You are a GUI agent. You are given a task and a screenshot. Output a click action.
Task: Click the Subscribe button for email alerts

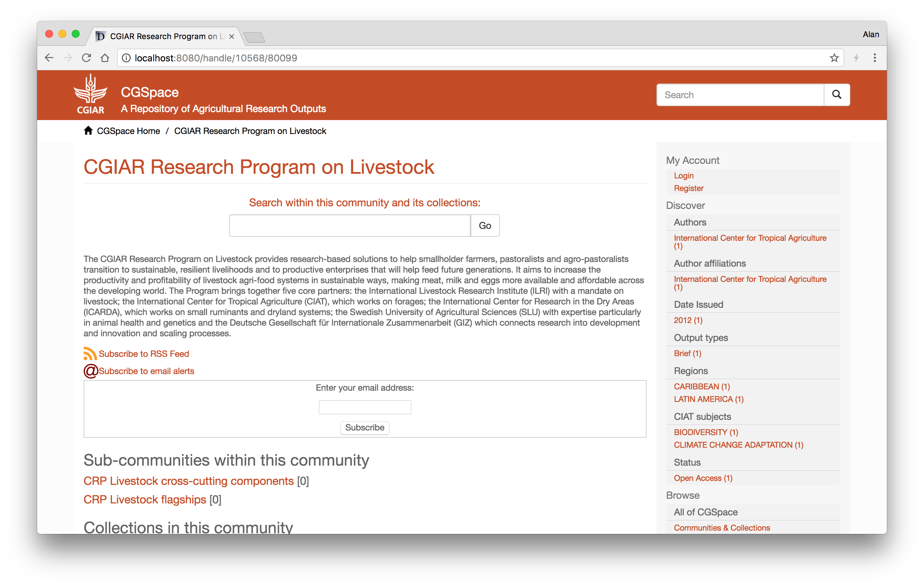point(364,427)
